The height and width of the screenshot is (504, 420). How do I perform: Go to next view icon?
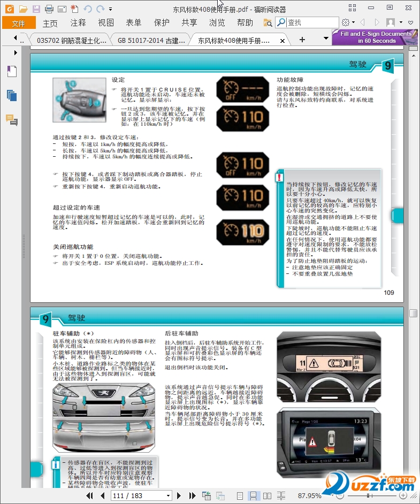(x=220, y=495)
